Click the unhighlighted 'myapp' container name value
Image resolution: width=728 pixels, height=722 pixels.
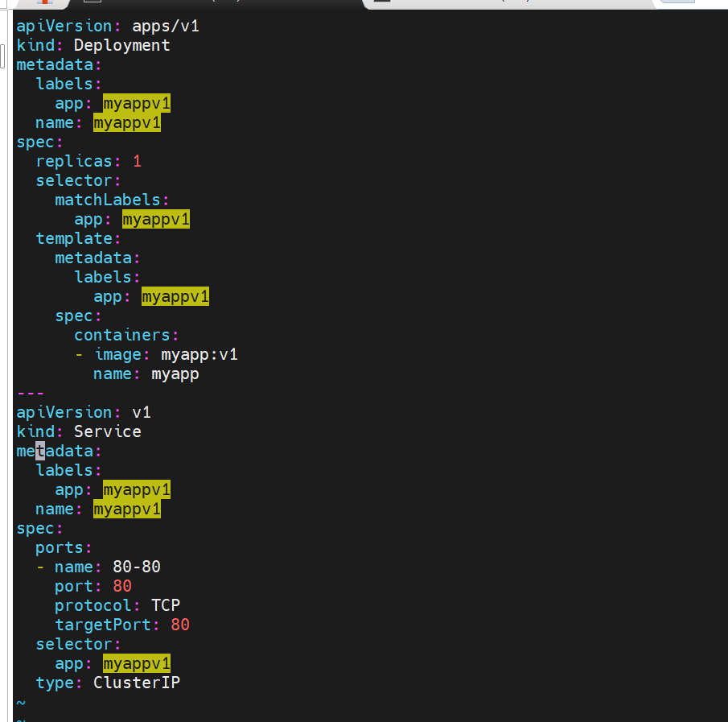coord(175,374)
